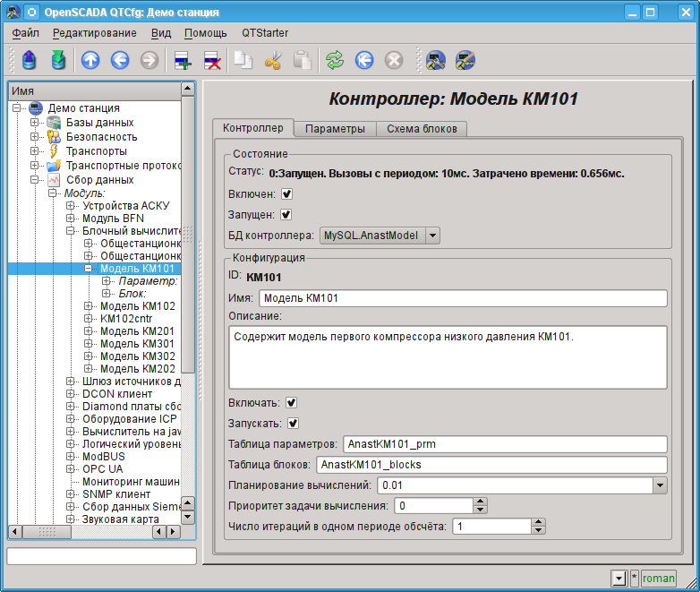Collapse the Модель КМ101 tree node

tap(89, 268)
